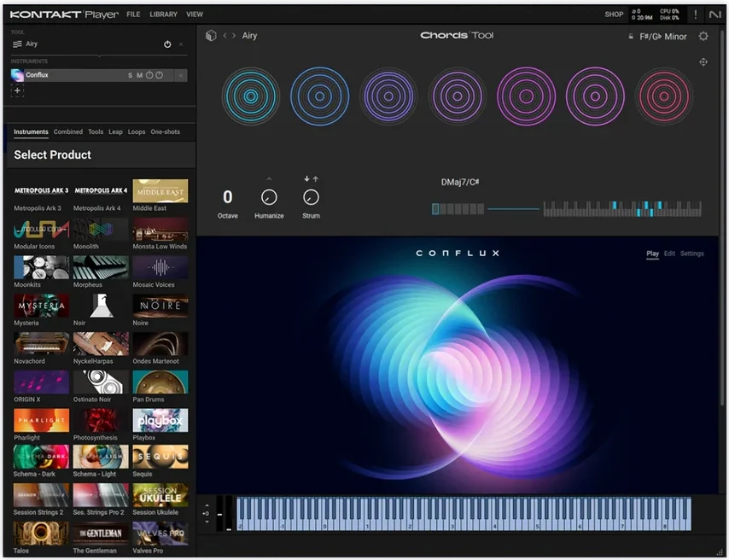Click the mini chord keyboard display
Image resolution: width=729 pixels, height=560 pixels.
(x=622, y=209)
